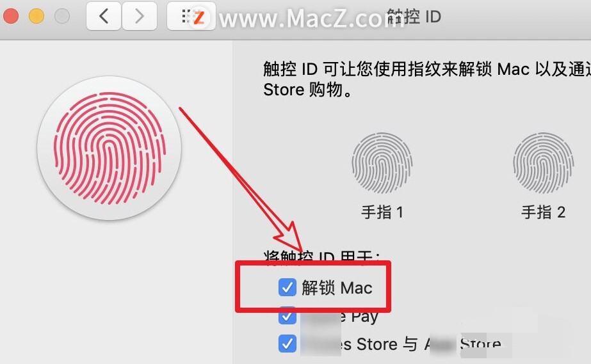This screenshot has width=591, height=364.
Task: Click the 触控 ID window title
Action: (414, 17)
